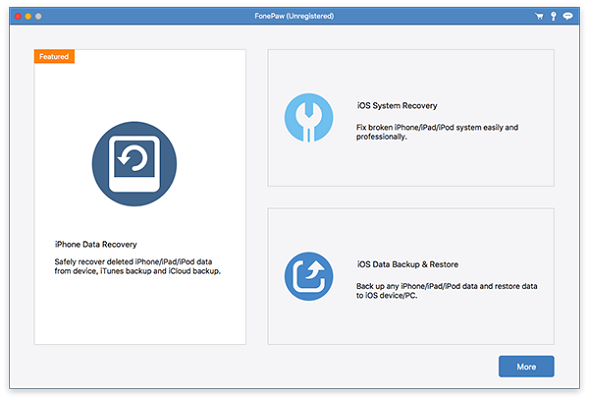Click the orange Featured badge

pyautogui.click(x=54, y=56)
